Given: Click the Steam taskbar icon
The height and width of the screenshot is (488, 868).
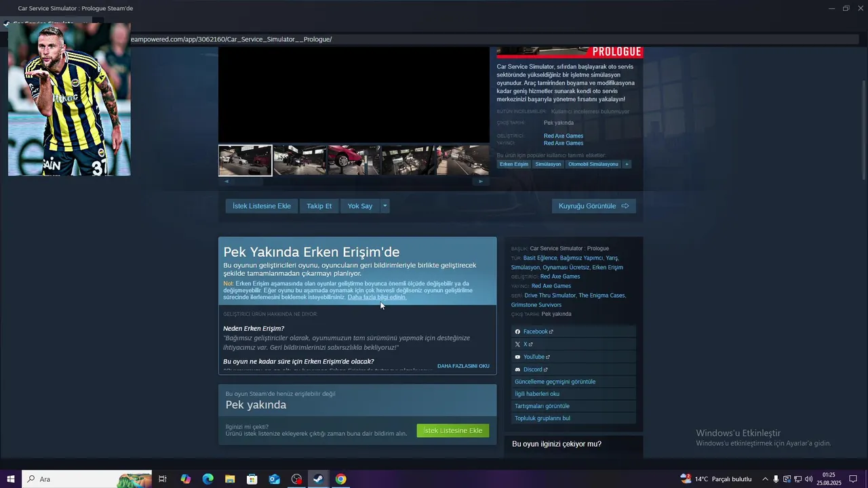Looking at the screenshot, I should coord(318,479).
